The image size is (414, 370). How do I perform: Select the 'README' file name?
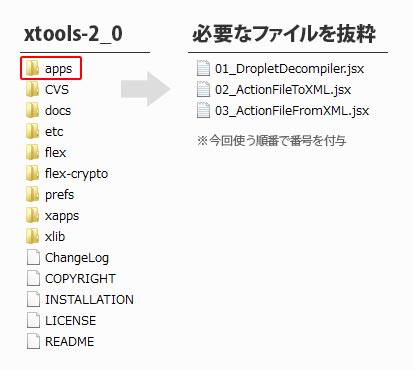[69, 342]
